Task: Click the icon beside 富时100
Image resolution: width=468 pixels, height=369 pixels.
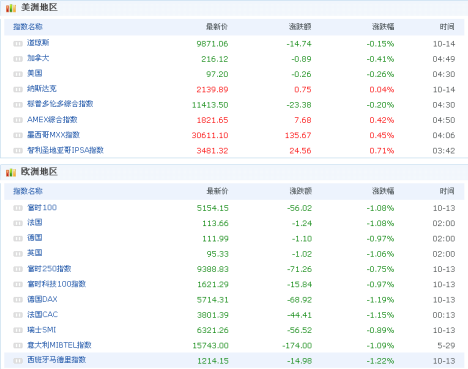Action: [x=18, y=208]
